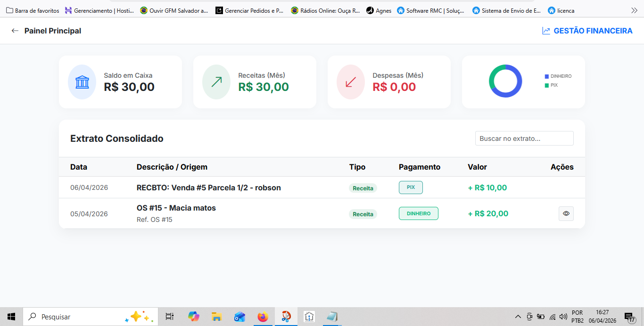
Task: Click the donut payment chart
Action: [x=505, y=81]
